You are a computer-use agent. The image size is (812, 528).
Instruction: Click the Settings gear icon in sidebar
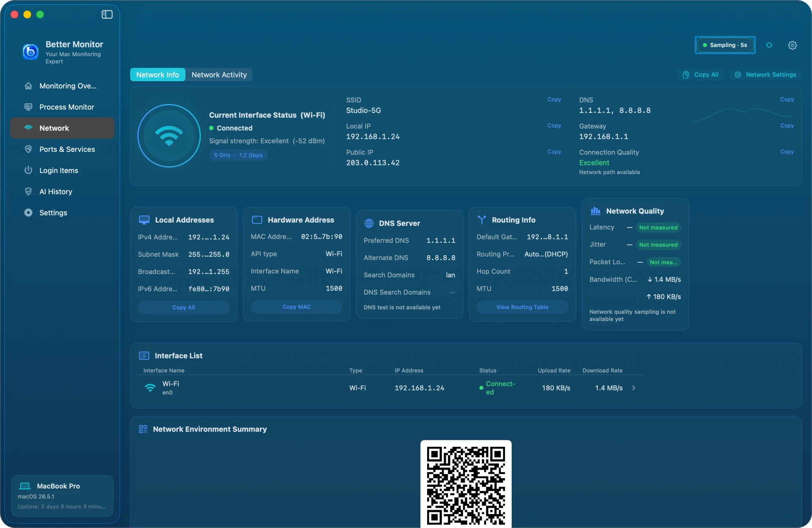(28, 213)
